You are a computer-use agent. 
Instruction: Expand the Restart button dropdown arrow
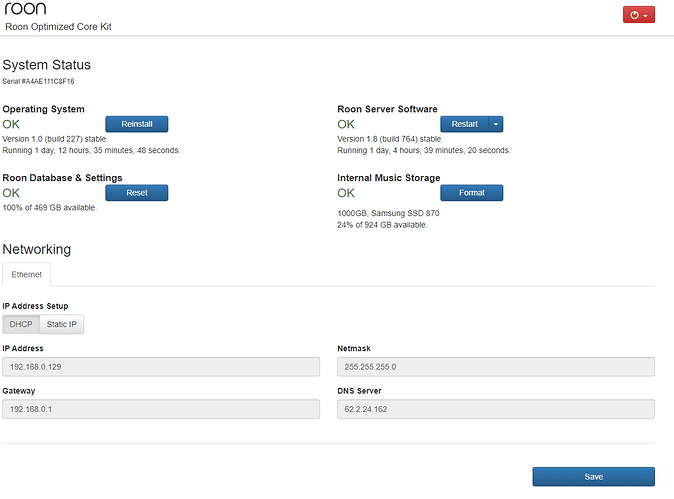tap(496, 124)
